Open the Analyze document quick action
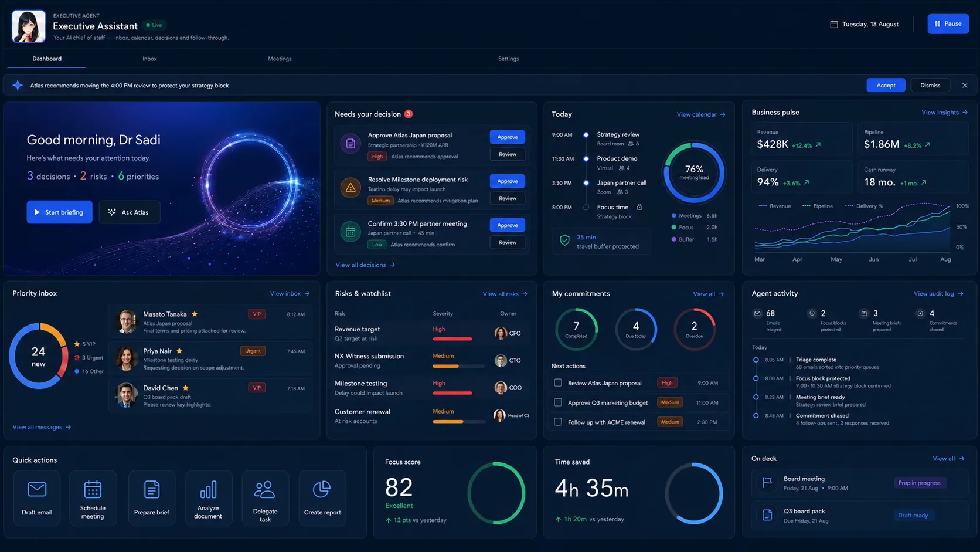 (208, 498)
